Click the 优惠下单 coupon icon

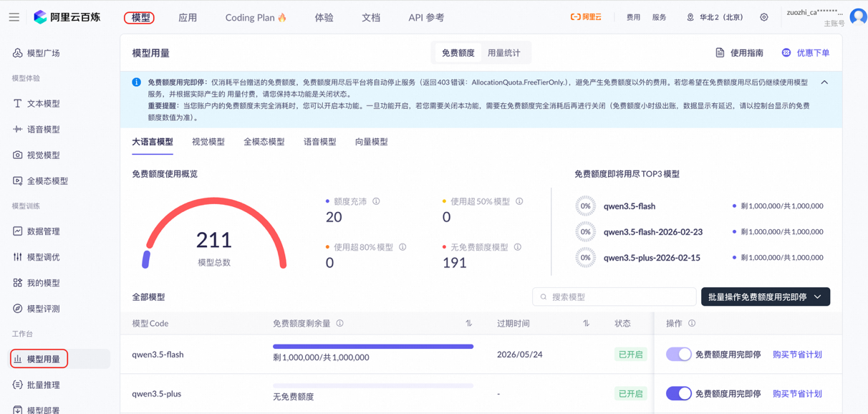[x=786, y=53]
